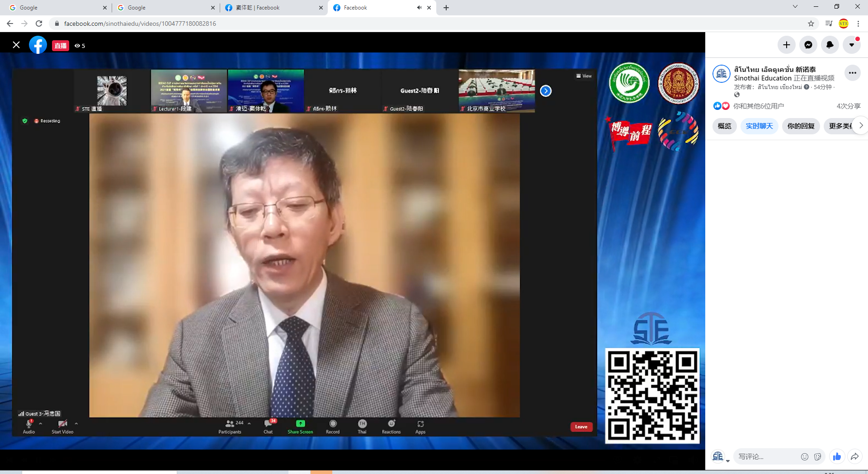Select the 实时聊天 tab
This screenshot has height=474, width=868.
759,126
